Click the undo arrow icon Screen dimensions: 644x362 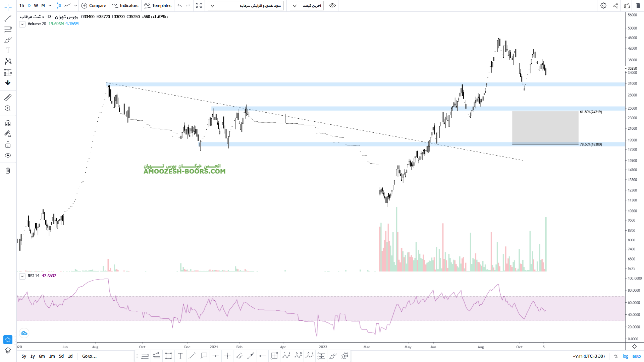coord(179,6)
